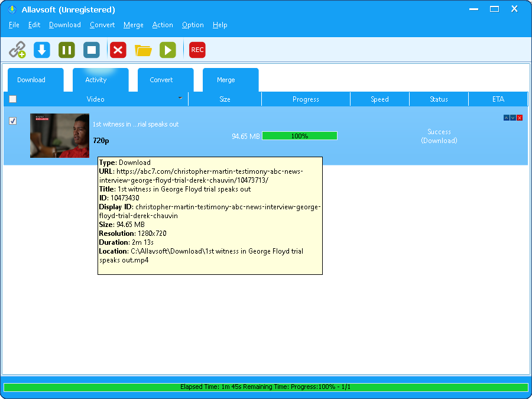Open the File menu
Image resolution: width=532 pixels, height=399 pixels.
pyautogui.click(x=14, y=25)
